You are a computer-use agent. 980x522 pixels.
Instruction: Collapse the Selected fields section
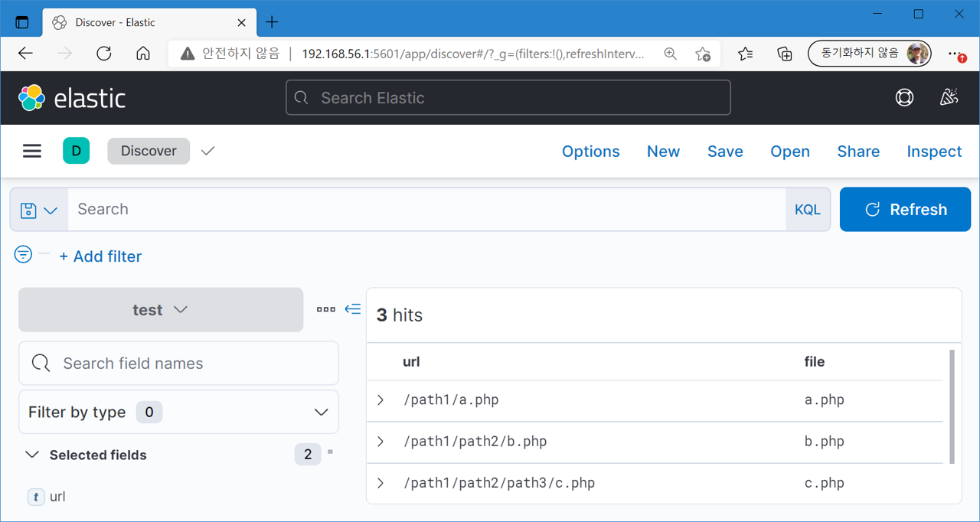[32, 455]
